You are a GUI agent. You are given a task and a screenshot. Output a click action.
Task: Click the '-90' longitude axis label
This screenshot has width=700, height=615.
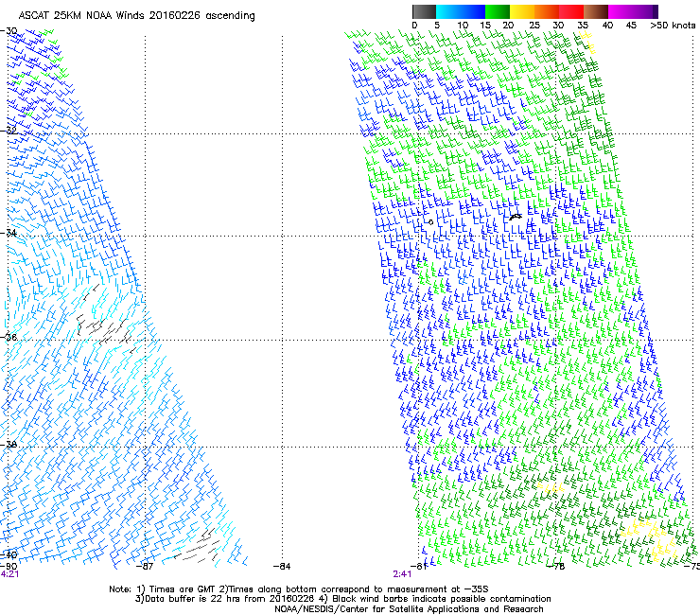pos(9,567)
